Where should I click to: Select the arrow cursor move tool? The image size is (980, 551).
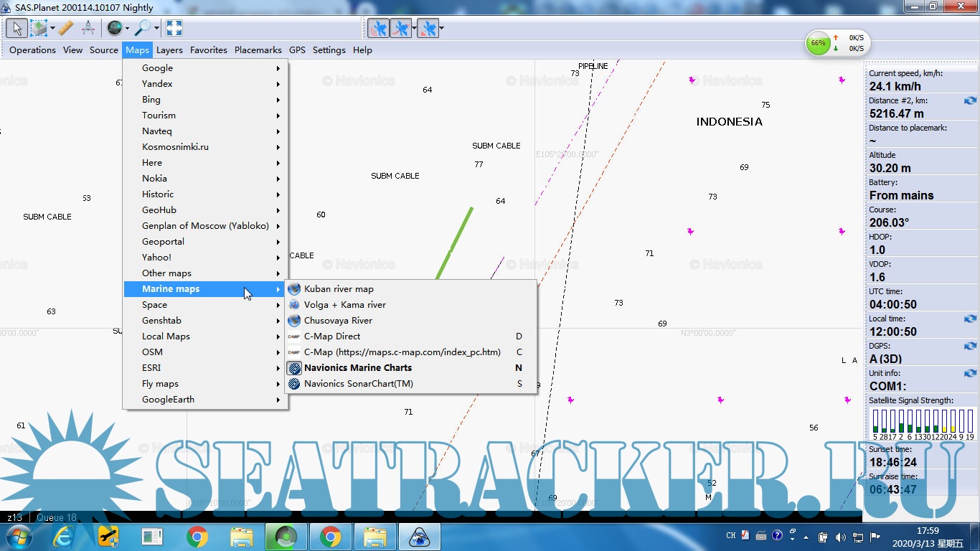tap(17, 29)
